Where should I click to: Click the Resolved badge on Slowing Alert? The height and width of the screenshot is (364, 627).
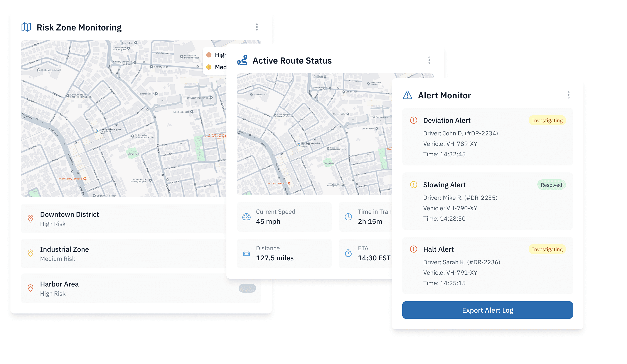551,185
